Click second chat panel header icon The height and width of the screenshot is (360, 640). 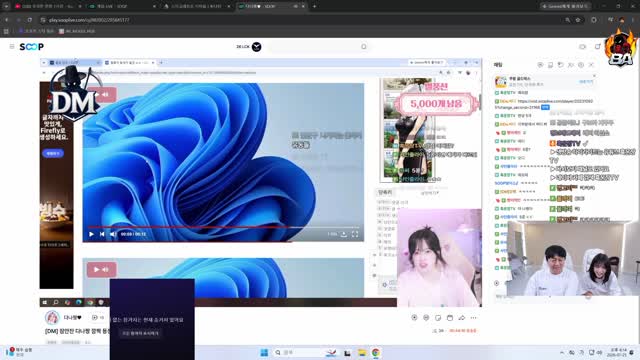click(x=550, y=65)
